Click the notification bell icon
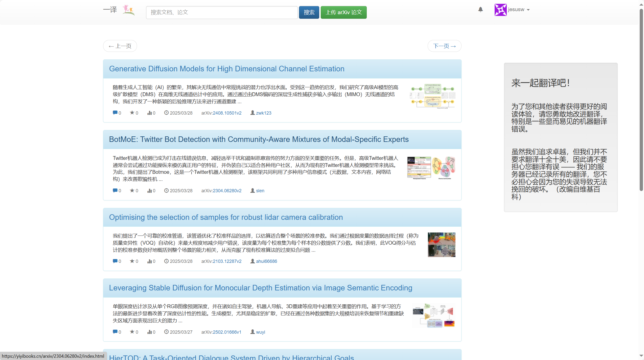The image size is (644, 360). 480,10
